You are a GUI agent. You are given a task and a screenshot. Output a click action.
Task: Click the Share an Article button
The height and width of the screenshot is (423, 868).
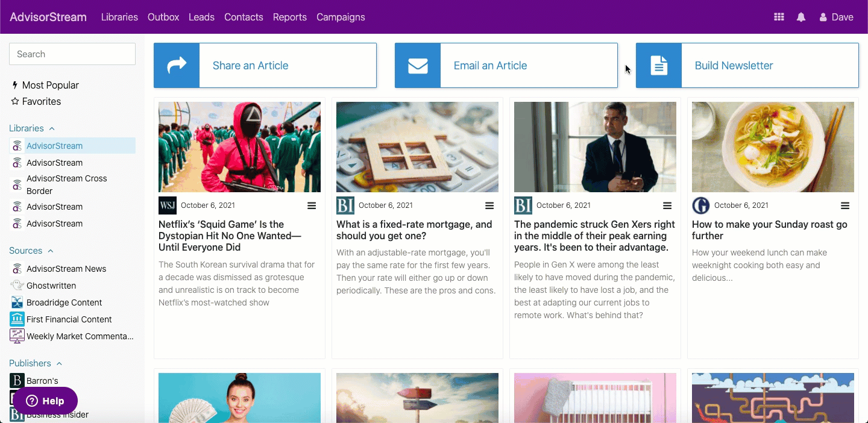[x=265, y=65]
